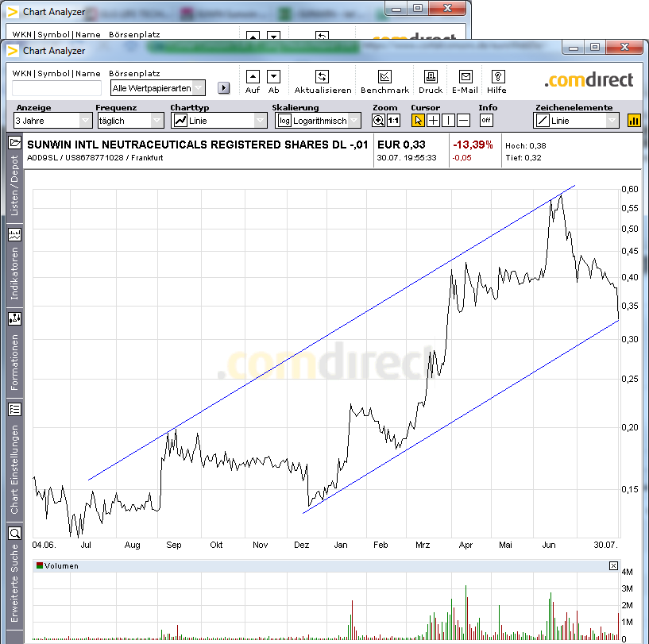
Task: Open the Indikatoren chart icon
Action: tap(14, 235)
